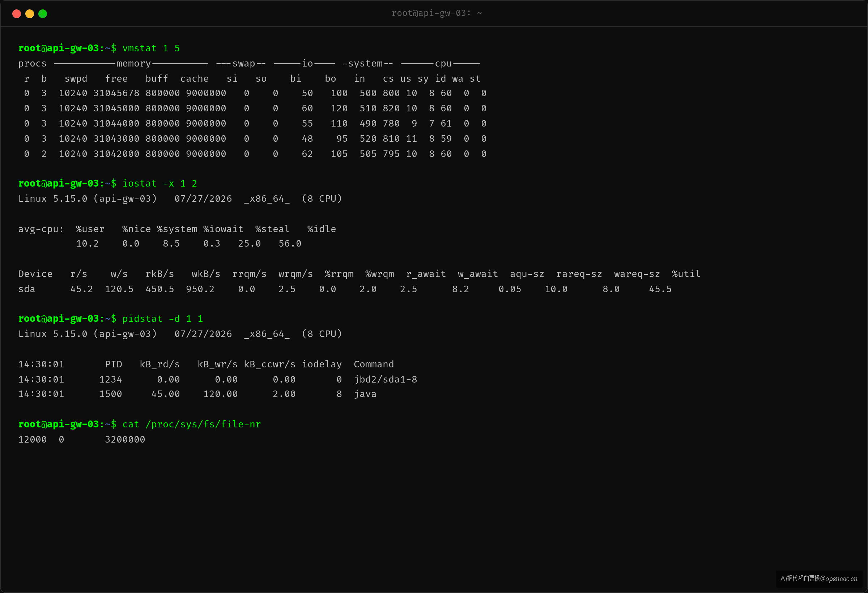868x593 pixels.
Task: Click the PID 1500 in pidstat output
Action: (x=111, y=394)
